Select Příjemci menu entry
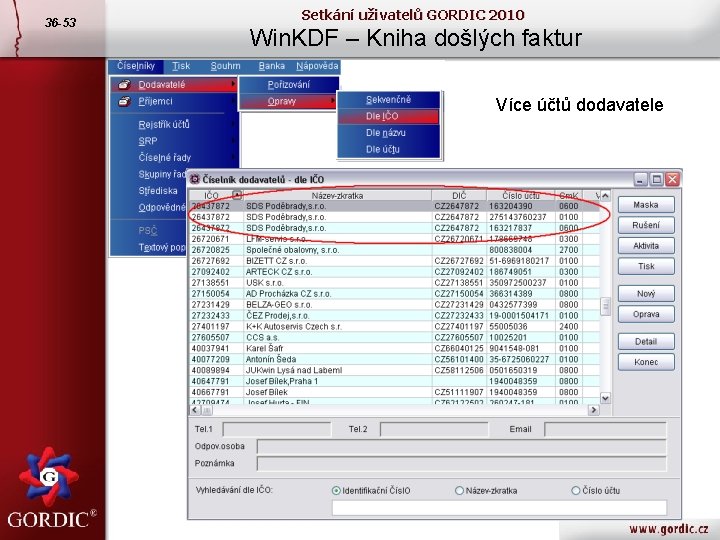The width and height of the screenshot is (720, 540). [x=174, y=101]
